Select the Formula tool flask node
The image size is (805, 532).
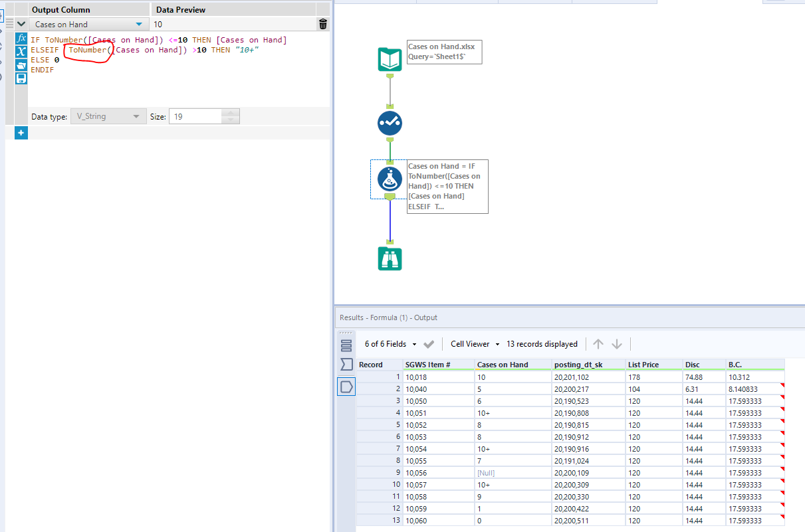390,179
